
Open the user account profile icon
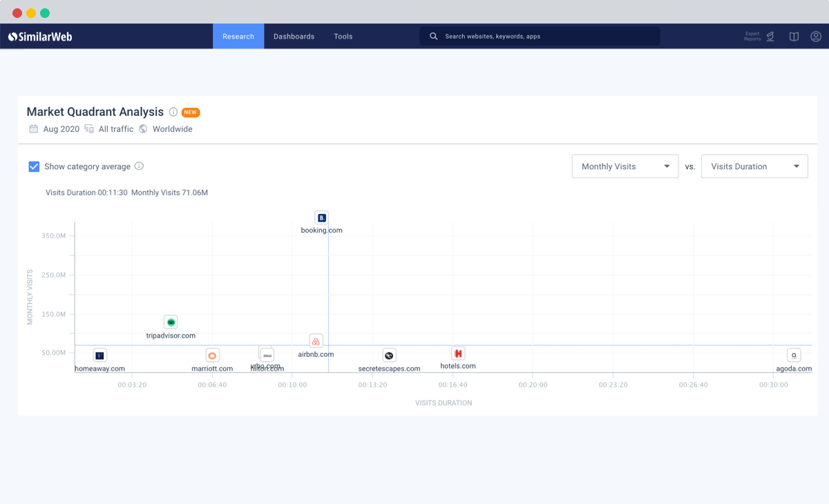(816, 37)
